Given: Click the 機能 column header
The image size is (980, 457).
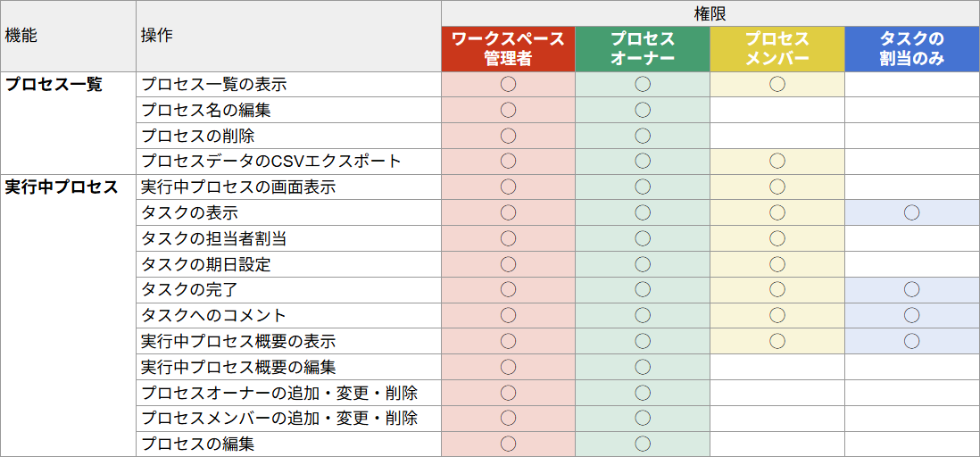Looking at the screenshot, I should click(x=21, y=36).
